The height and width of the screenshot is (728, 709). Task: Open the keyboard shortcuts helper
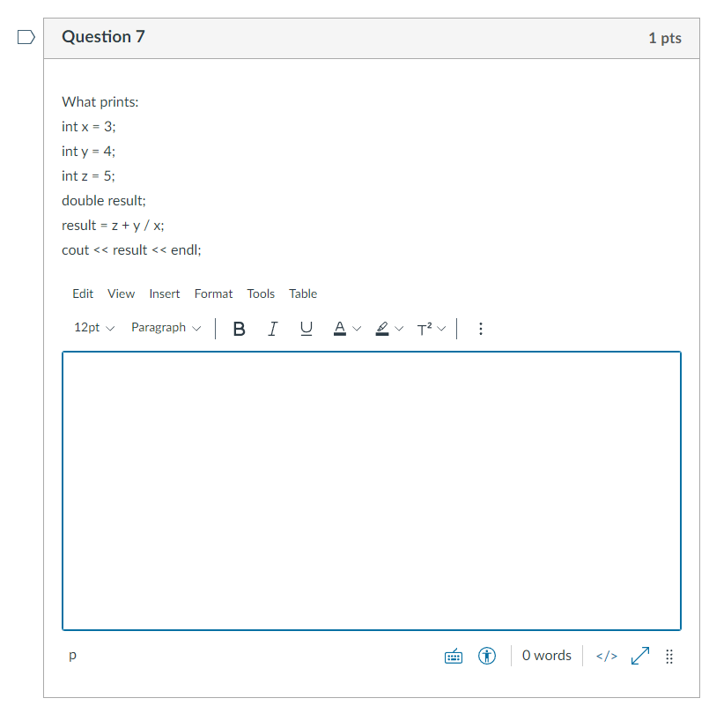tap(453, 656)
